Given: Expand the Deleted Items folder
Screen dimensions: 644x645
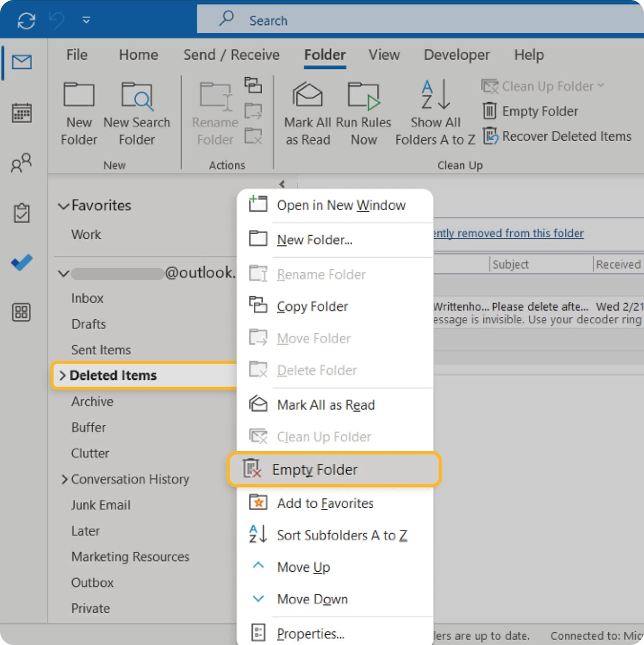Looking at the screenshot, I should 62,375.
